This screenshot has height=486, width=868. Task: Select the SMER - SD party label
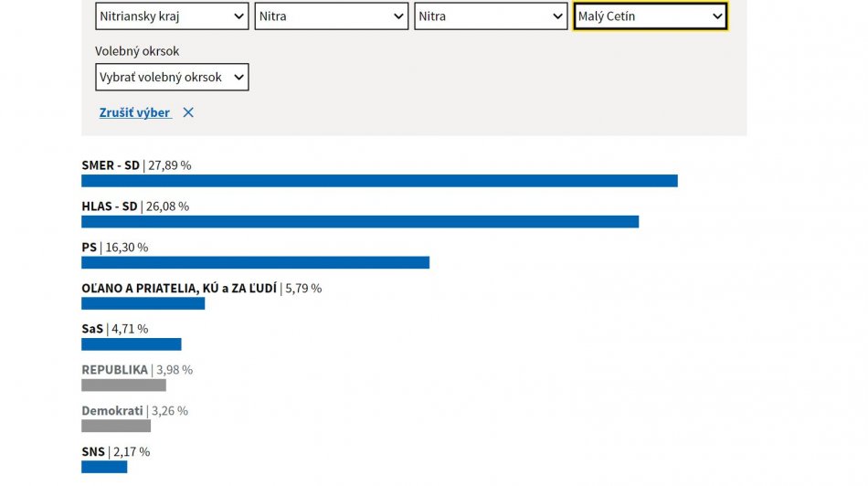(111, 166)
